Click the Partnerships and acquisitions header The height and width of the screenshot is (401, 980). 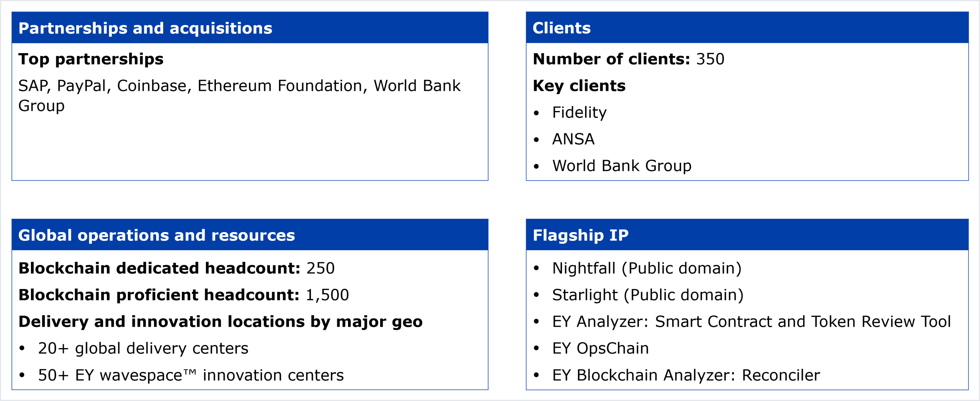145,28
